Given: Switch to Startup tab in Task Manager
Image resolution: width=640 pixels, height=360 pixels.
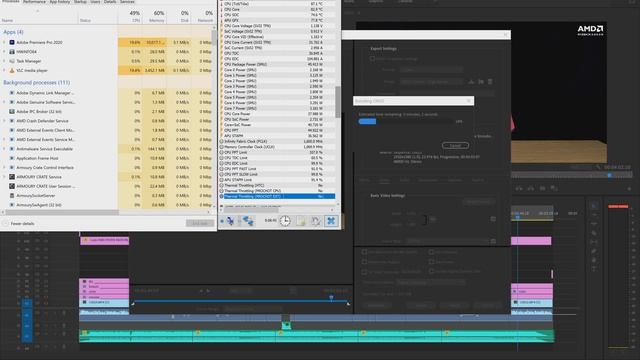Looking at the screenshot, I should coord(80,2).
